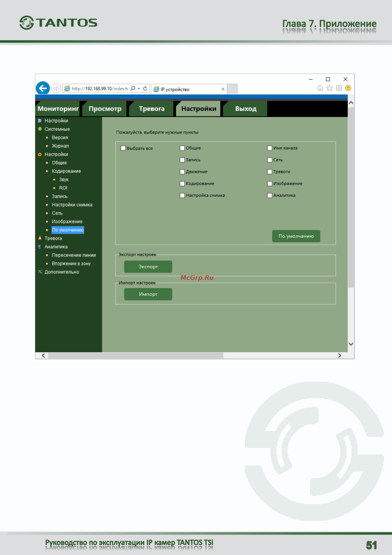Screen dimensions: 392x555
Task: Open Версия in the sidebar tree
Action: tap(60, 138)
